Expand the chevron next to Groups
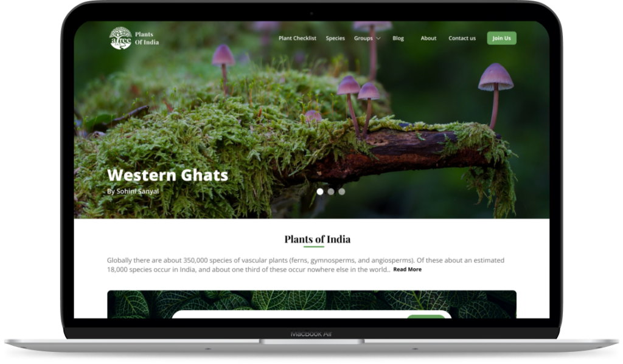This screenshot has height=364, width=623. pos(378,38)
